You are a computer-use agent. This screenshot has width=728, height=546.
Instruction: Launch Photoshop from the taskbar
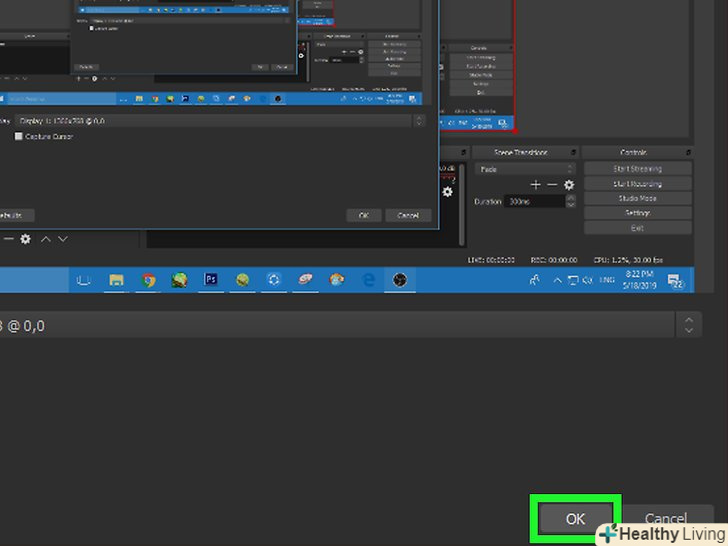click(x=211, y=280)
